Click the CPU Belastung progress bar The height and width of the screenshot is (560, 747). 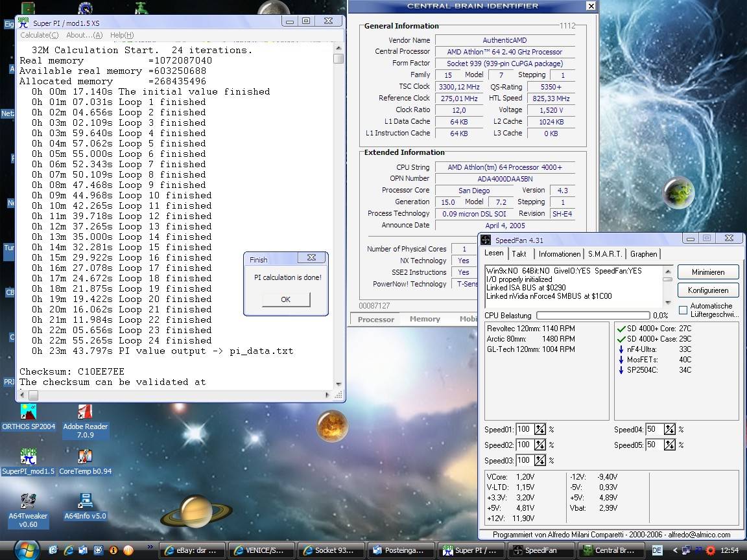pos(593,315)
